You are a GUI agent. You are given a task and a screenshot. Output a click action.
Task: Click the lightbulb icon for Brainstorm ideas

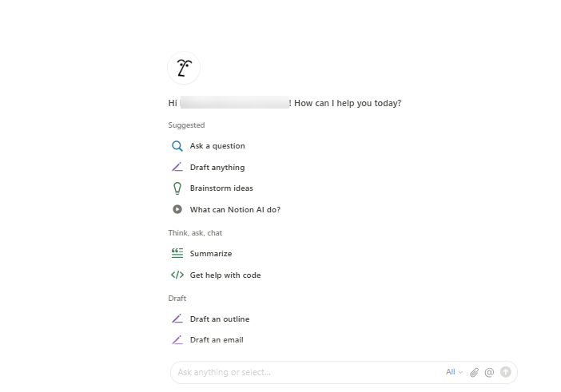coord(177,188)
